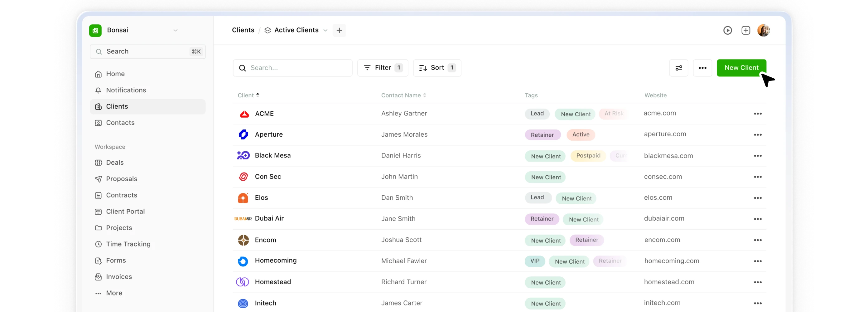Open the Active Clients view dropdown

(296, 30)
